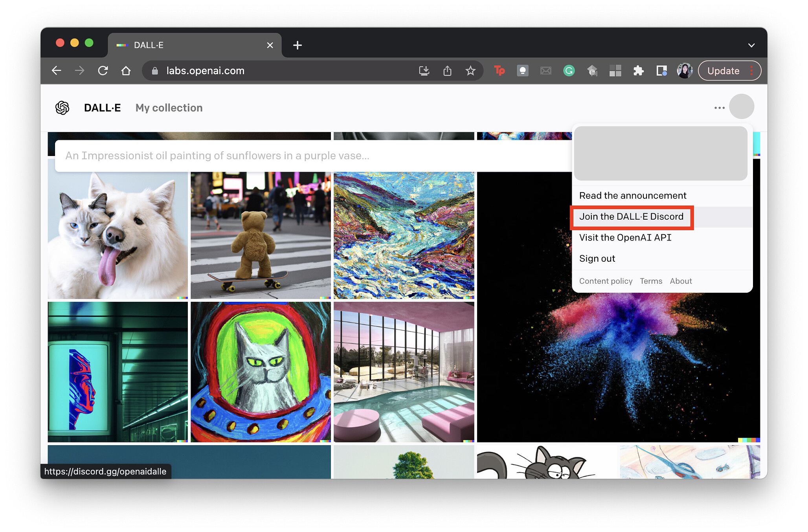Click the download page icon in the toolbar
This screenshot has width=808, height=532.
click(x=424, y=71)
